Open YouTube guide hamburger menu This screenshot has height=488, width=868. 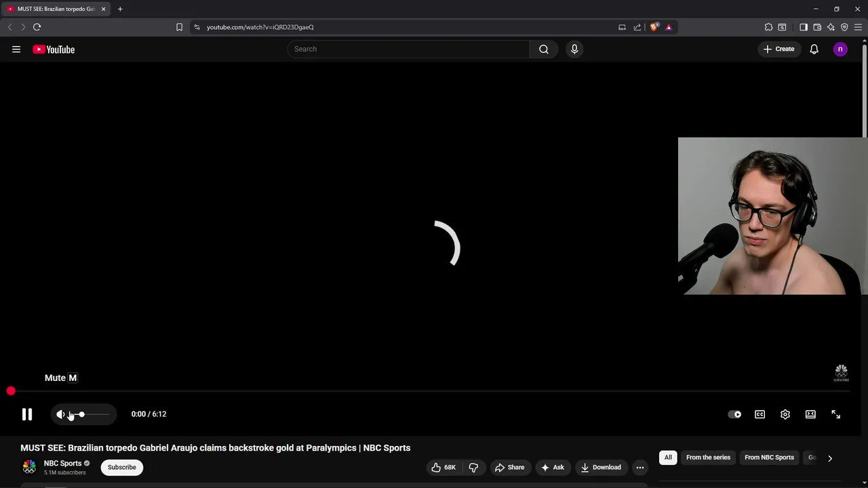16,49
